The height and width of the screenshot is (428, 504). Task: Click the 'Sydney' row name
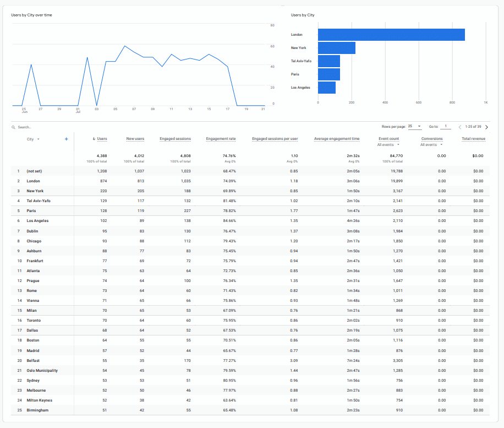(33, 381)
